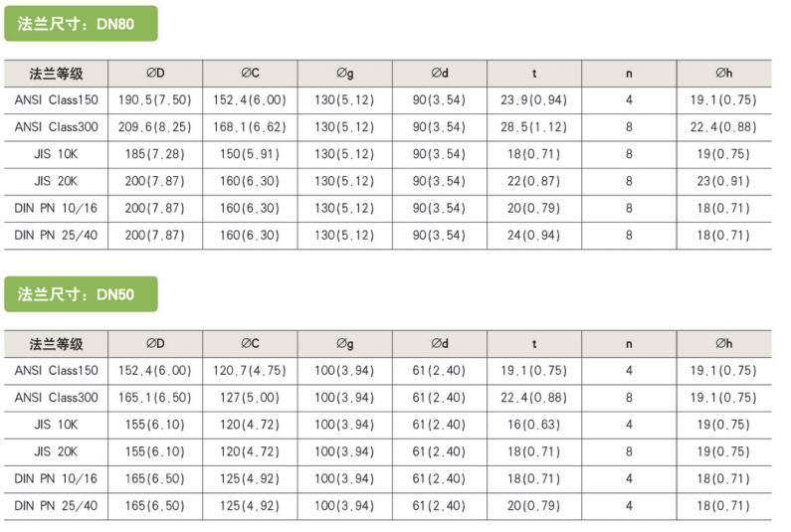Click the 16(0.63) thickness cell
This screenshot has height=532, width=791.
click(x=534, y=425)
